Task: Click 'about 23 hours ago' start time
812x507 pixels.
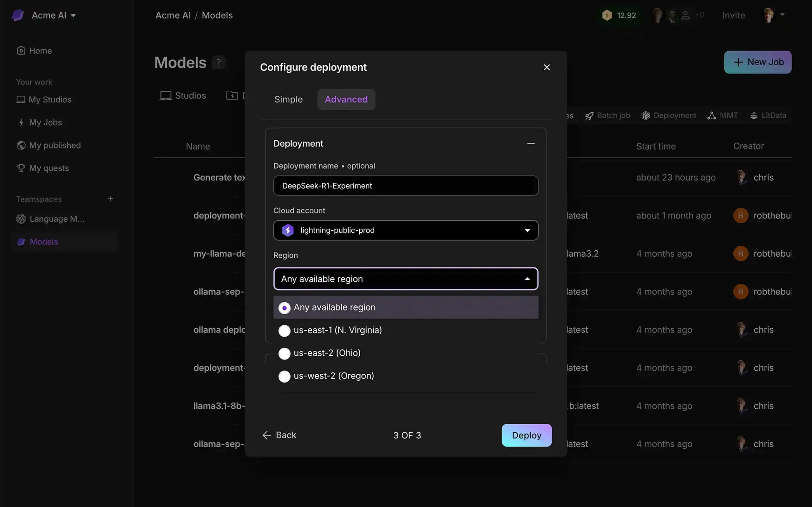Action: (676, 177)
